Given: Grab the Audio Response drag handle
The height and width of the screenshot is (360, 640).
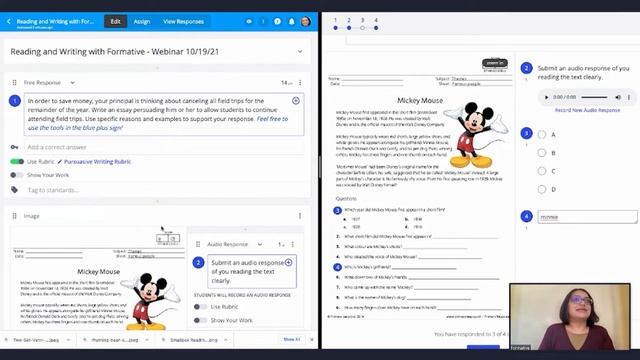Looking at the screenshot, I should [198, 244].
